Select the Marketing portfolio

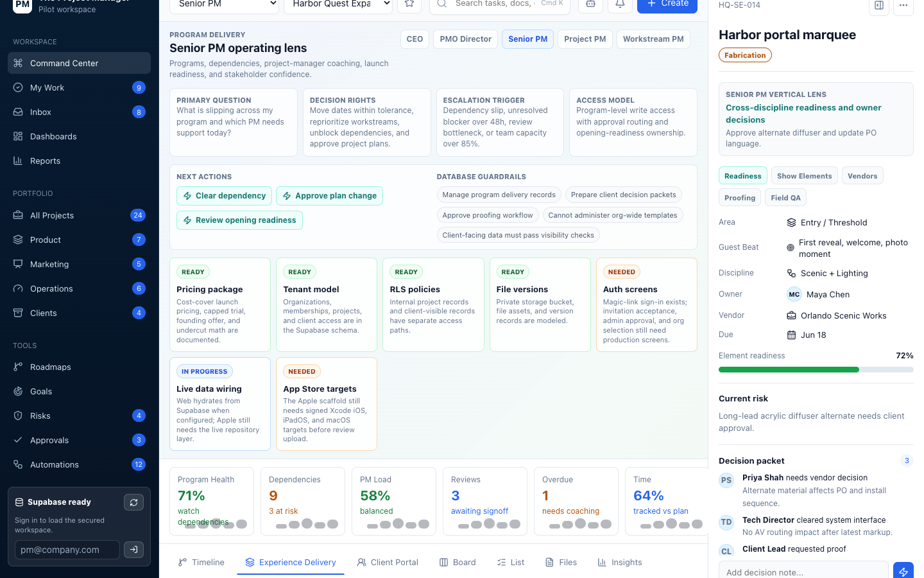tap(79, 264)
